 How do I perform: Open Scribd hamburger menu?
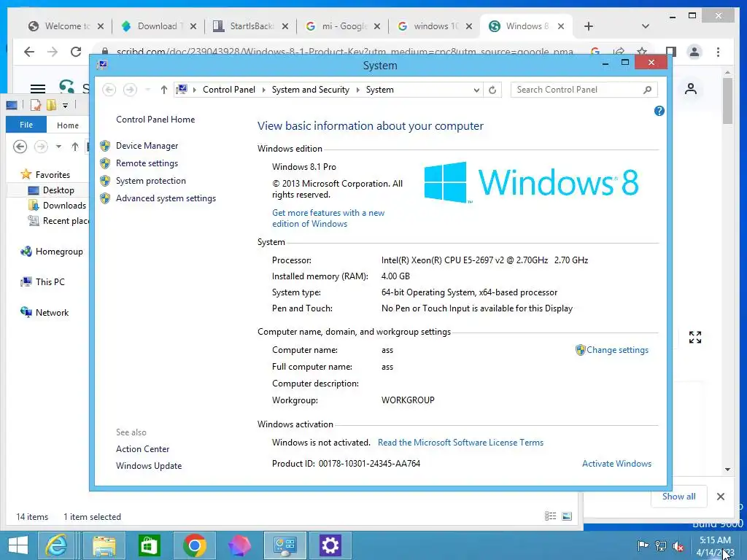[x=38, y=88]
